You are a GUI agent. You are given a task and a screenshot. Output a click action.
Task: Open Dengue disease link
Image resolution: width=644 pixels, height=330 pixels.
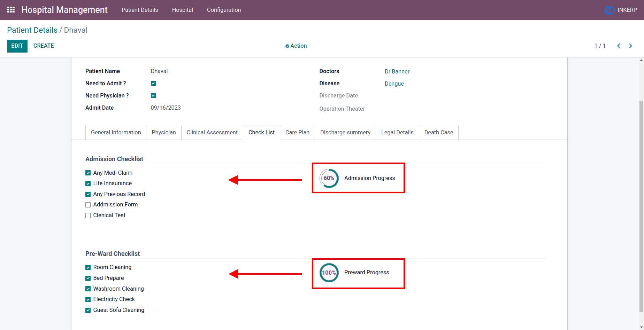click(394, 84)
